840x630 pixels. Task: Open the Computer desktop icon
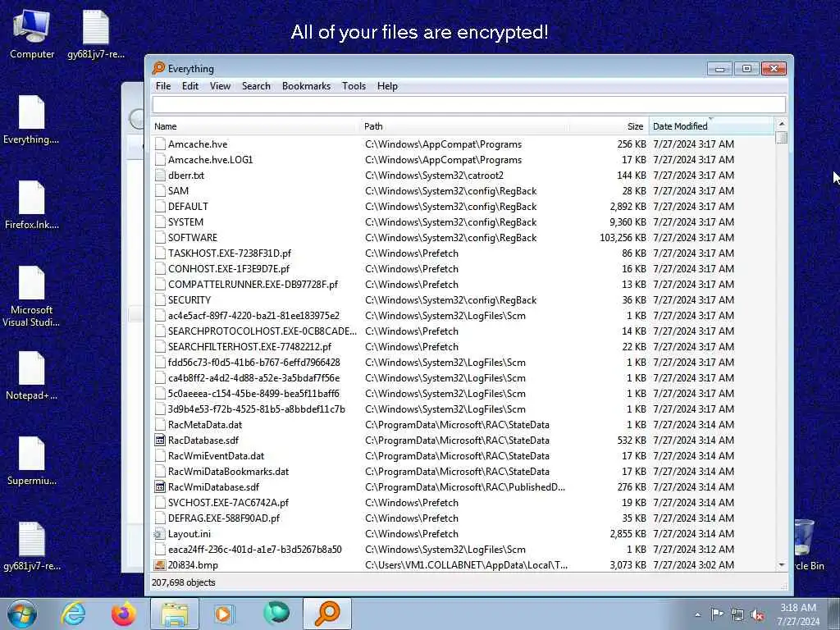click(x=32, y=33)
